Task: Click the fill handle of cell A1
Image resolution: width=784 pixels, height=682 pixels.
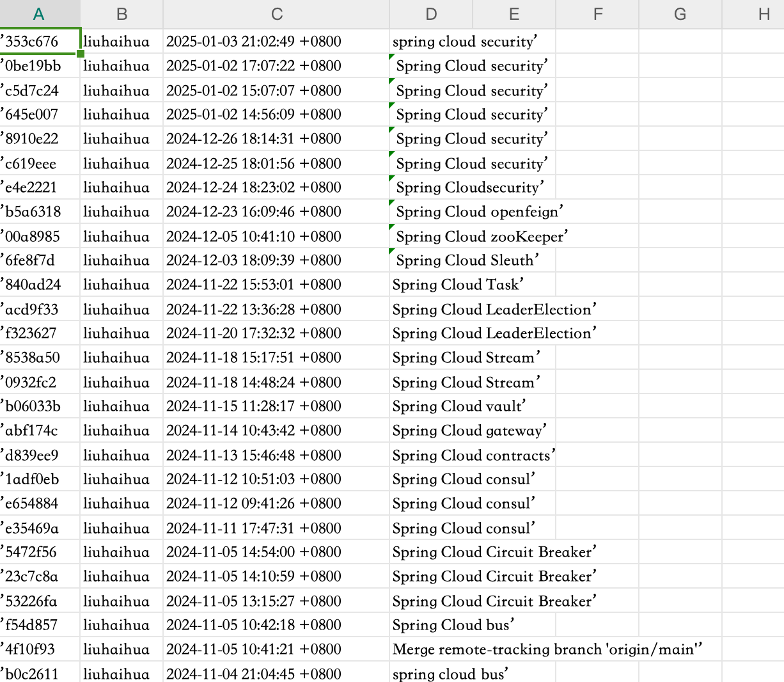Action: pos(80,53)
